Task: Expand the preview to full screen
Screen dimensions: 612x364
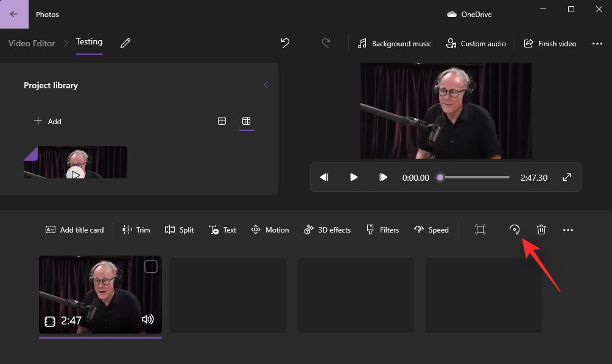Action: click(567, 177)
